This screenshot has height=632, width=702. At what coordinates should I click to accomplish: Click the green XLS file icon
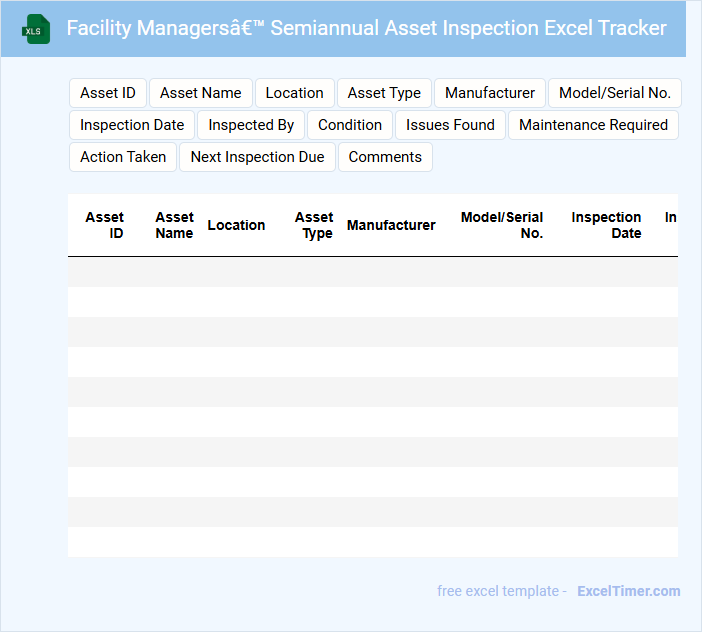pyautogui.click(x=36, y=29)
